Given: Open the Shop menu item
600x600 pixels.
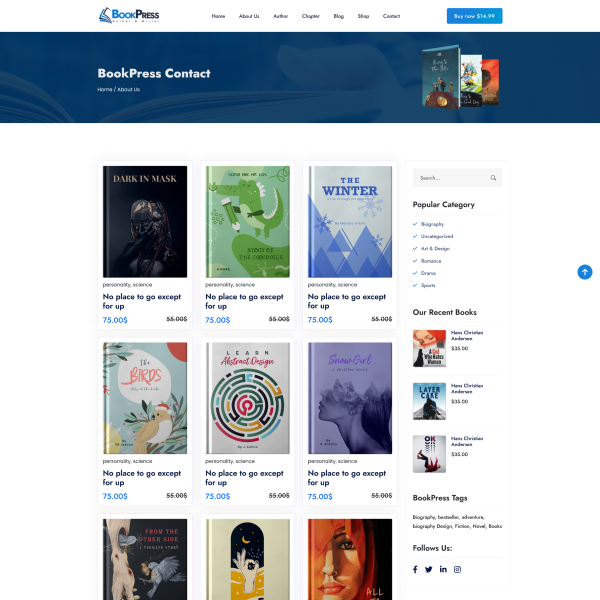Looking at the screenshot, I should click(364, 16).
